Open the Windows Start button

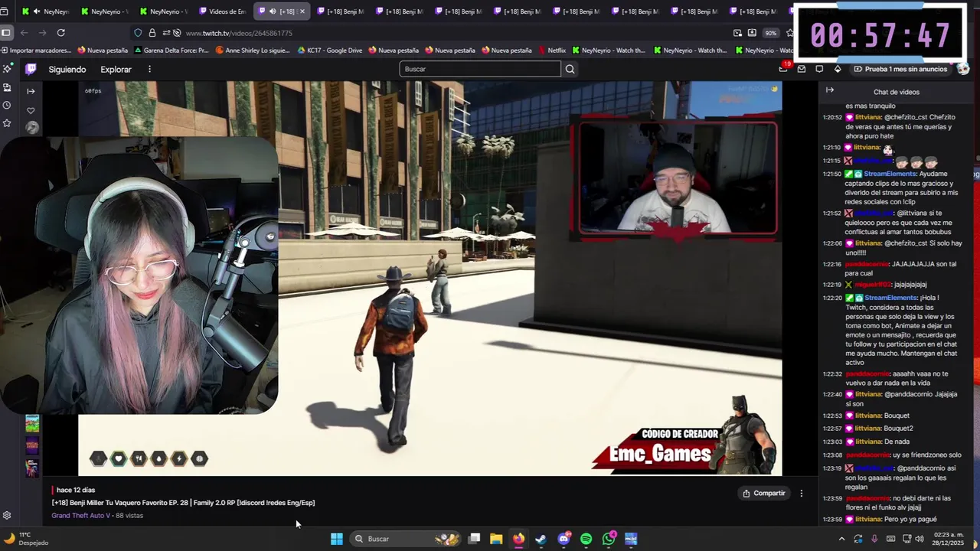click(x=336, y=539)
